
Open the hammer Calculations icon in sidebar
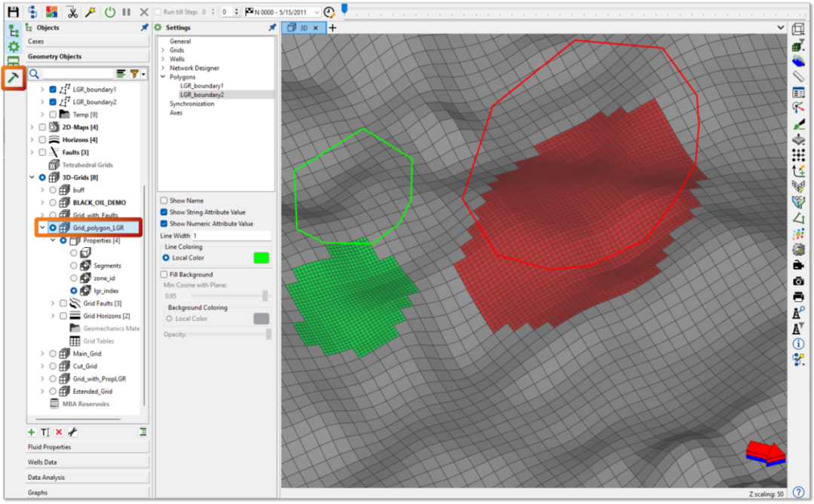pos(14,78)
